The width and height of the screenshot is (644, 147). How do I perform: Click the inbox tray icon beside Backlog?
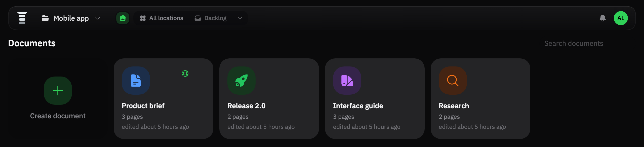[198, 18]
